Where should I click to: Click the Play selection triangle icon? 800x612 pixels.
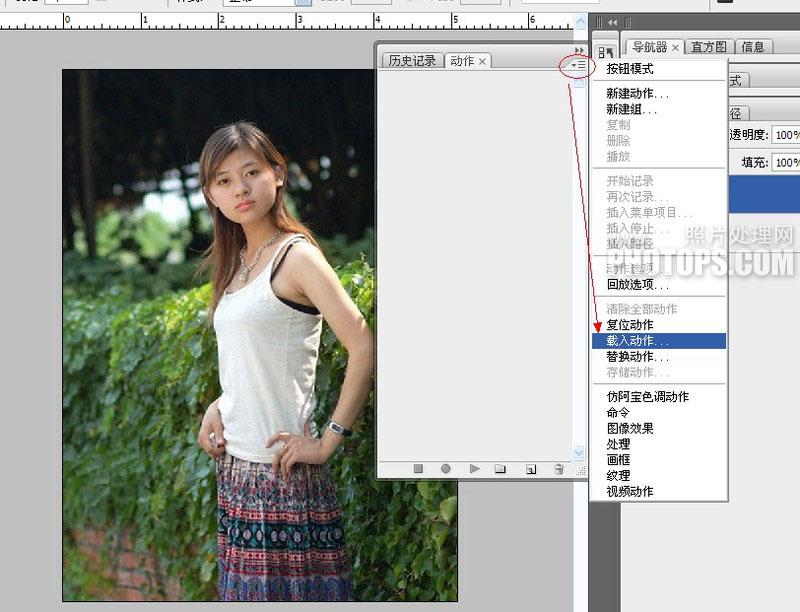tap(474, 468)
